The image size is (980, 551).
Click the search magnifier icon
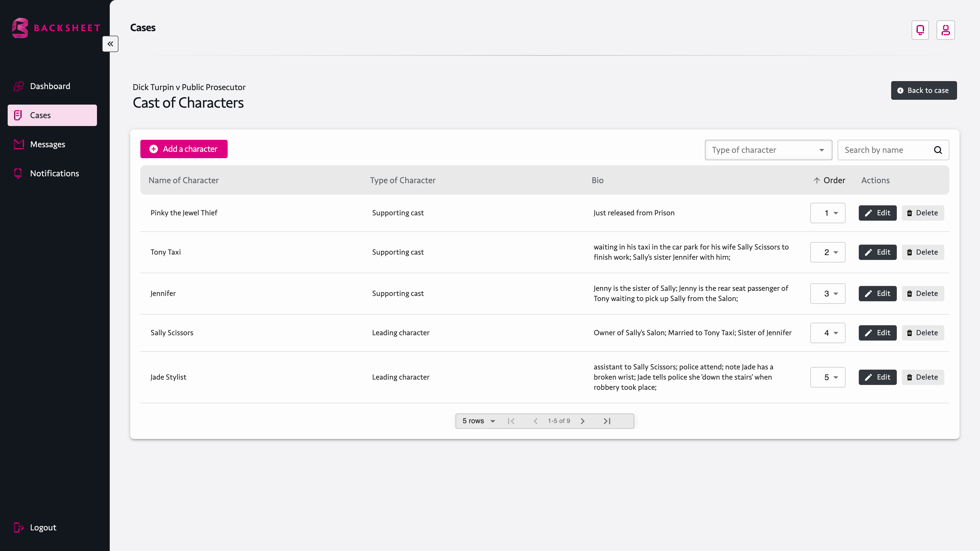(x=938, y=150)
